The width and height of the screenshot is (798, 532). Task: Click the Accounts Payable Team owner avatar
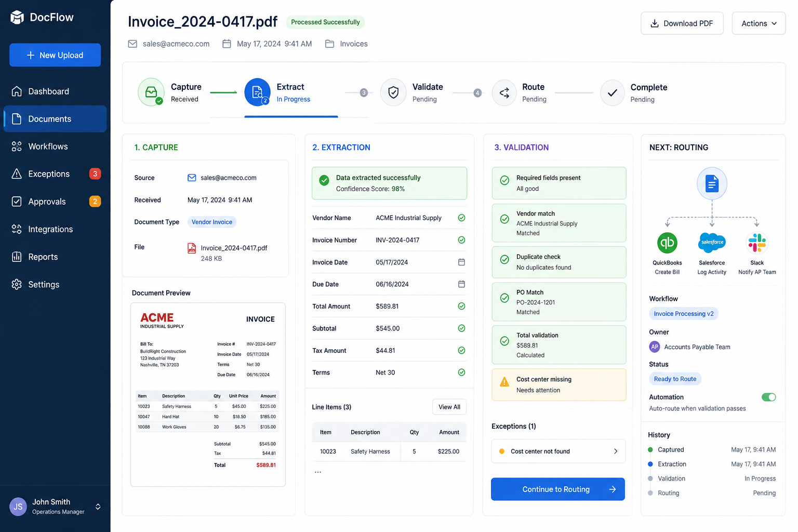(655, 347)
